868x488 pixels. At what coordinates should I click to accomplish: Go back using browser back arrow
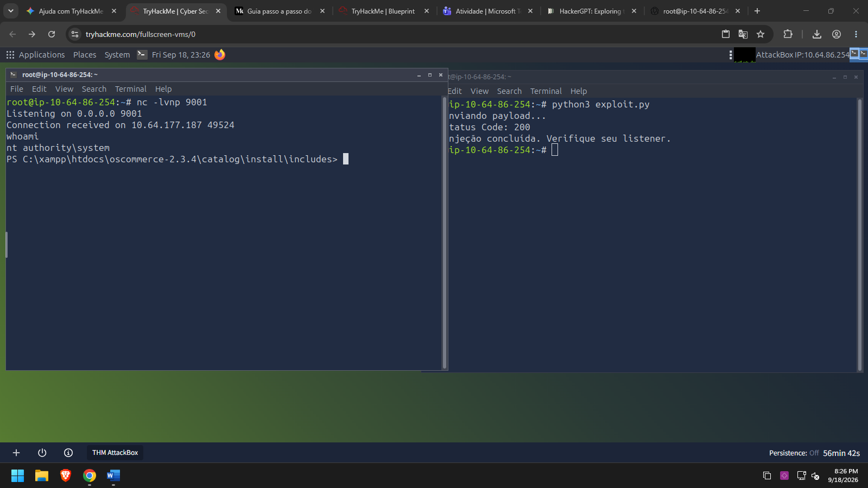(12, 34)
